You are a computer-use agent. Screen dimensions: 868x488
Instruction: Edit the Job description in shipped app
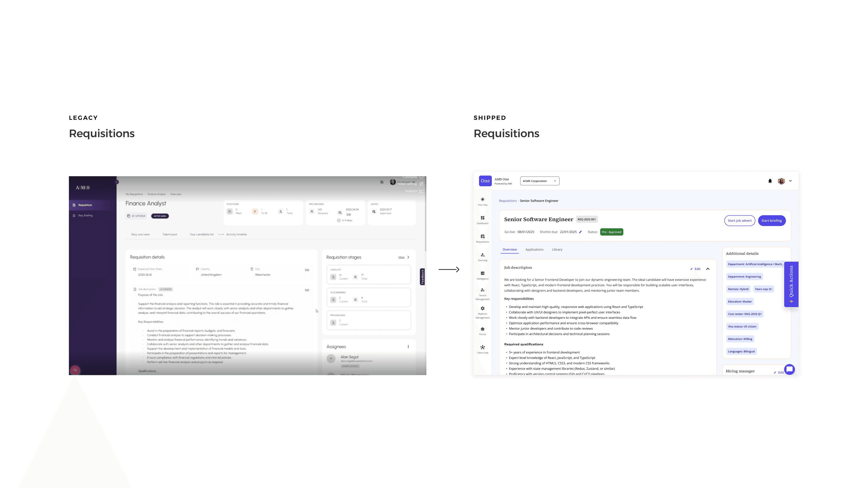[x=695, y=269]
